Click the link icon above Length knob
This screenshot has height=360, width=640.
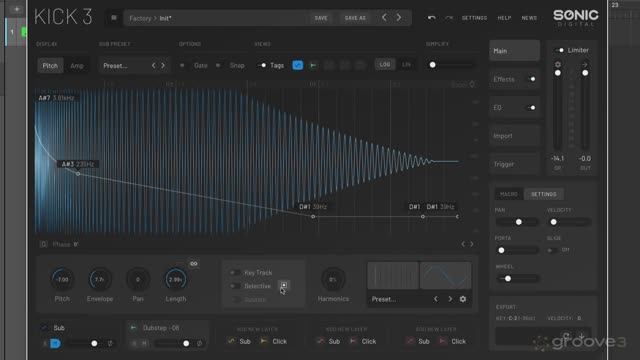point(194,264)
